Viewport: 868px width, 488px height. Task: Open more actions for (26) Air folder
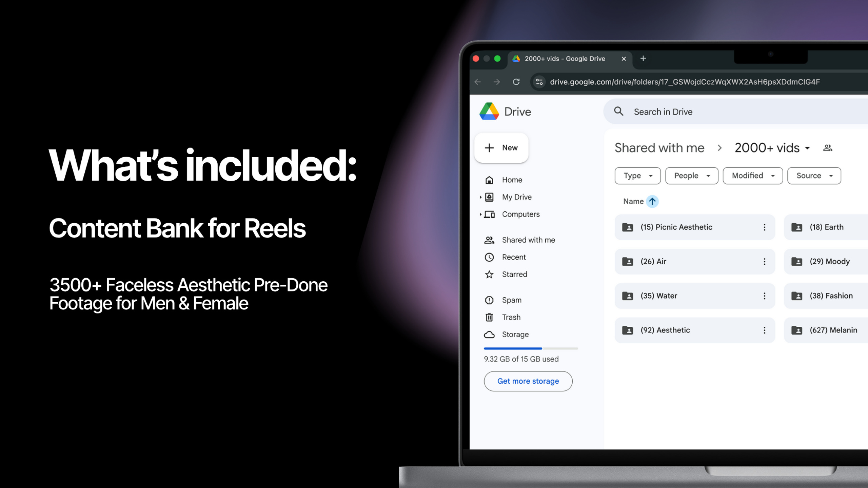pos(764,262)
